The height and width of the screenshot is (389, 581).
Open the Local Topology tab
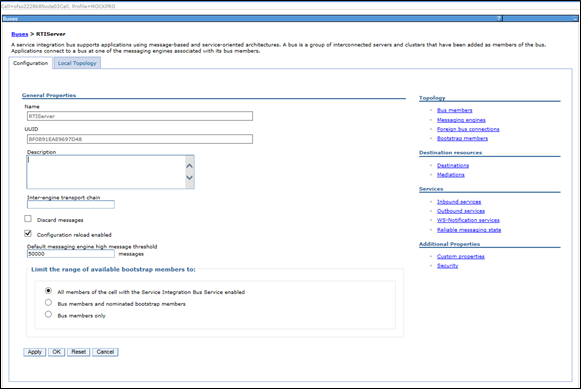tap(77, 63)
